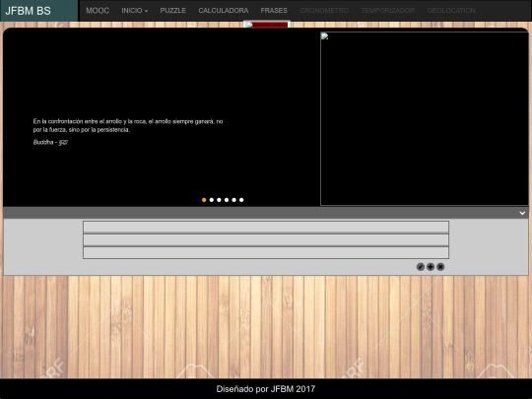
Task: Select the sixth carousel dot
Action: 241,200
